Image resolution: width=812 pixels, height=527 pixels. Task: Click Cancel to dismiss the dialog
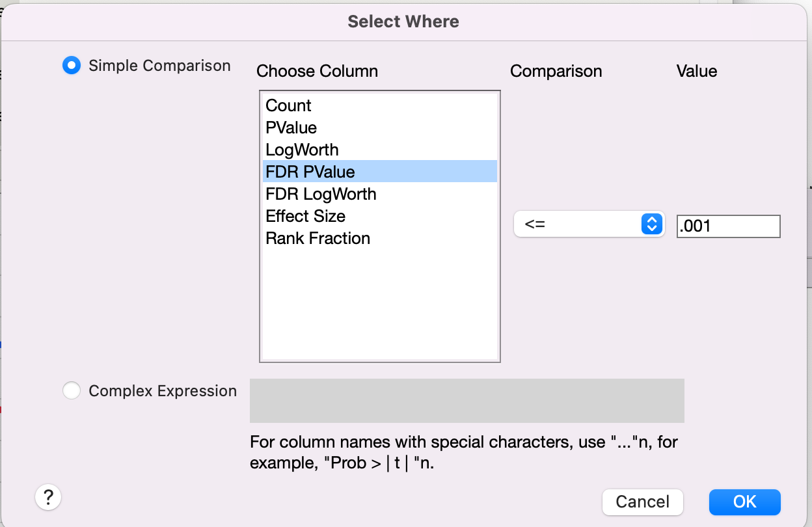642,502
